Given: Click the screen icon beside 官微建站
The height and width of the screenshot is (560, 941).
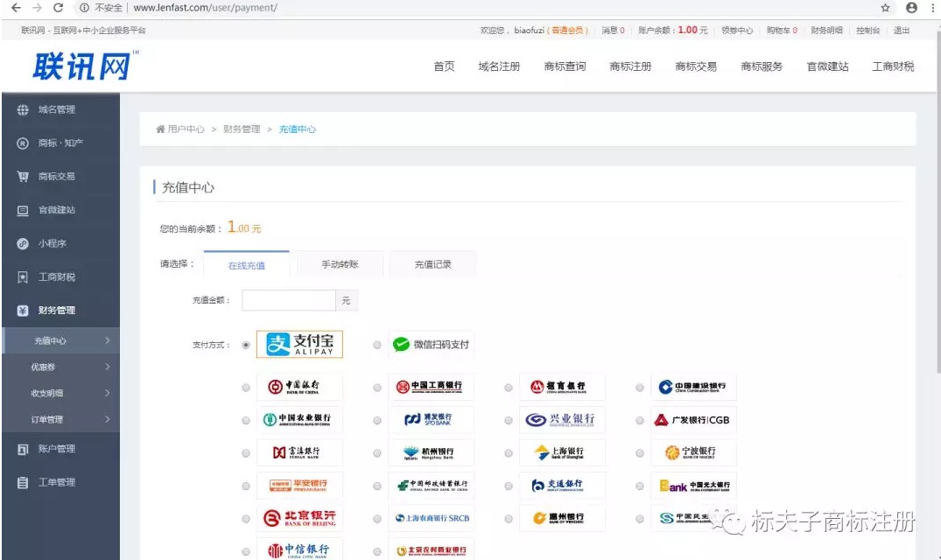Looking at the screenshot, I should pyautogui.click(x=23, y=211).
